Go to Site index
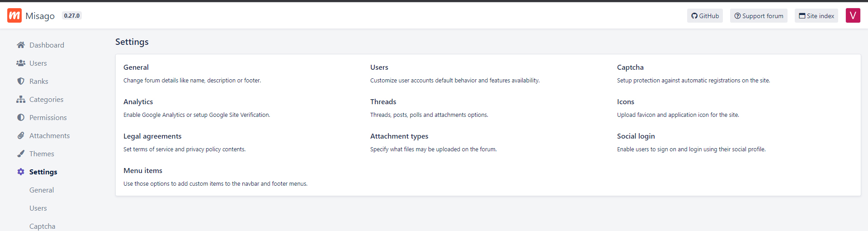This screenshot has width=868, height=231. 816,16
